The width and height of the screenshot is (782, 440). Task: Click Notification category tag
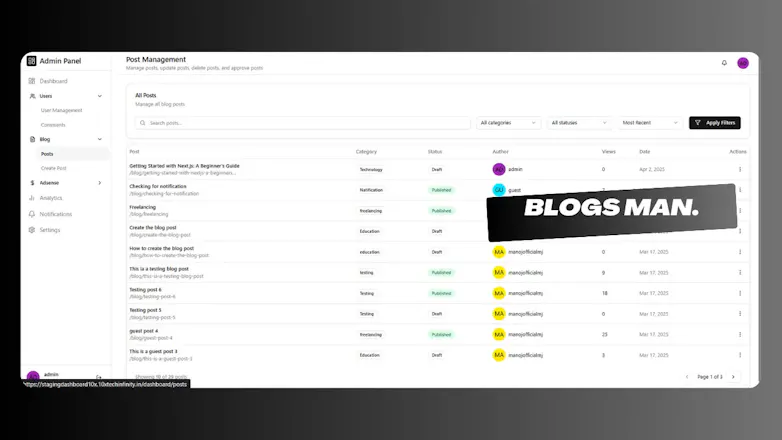pos(371,190)
